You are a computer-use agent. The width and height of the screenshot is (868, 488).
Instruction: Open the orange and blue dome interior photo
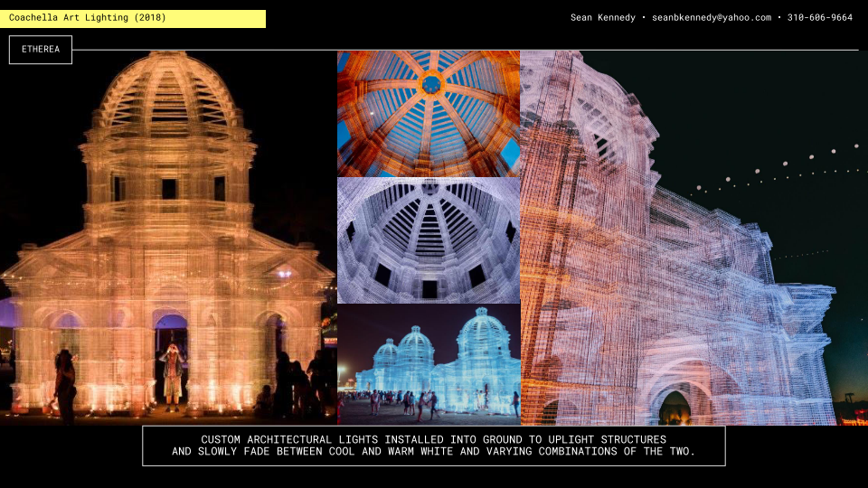[x=429, y=114]
